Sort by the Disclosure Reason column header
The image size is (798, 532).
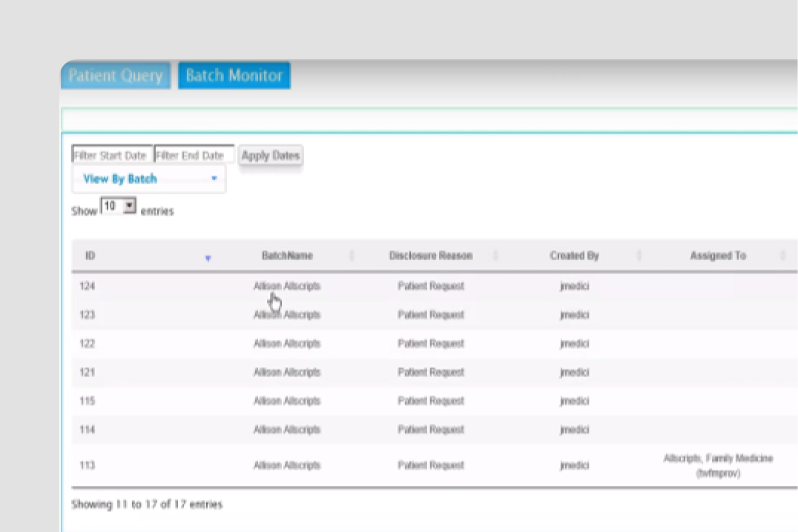pos(431,256)
